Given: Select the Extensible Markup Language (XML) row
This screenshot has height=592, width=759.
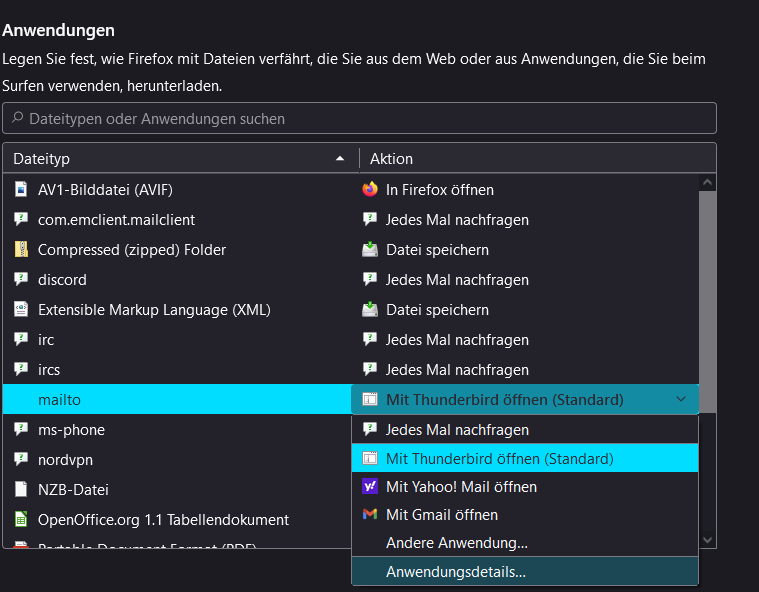Looking at the screenshot, I should [x=351, y=309].
